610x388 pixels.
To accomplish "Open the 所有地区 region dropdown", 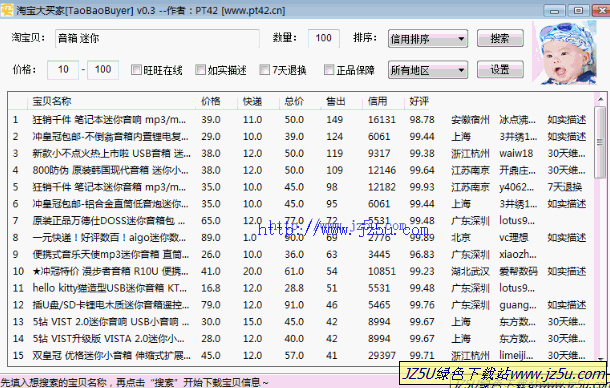I will pyautogui.click(x=428, y=70).
